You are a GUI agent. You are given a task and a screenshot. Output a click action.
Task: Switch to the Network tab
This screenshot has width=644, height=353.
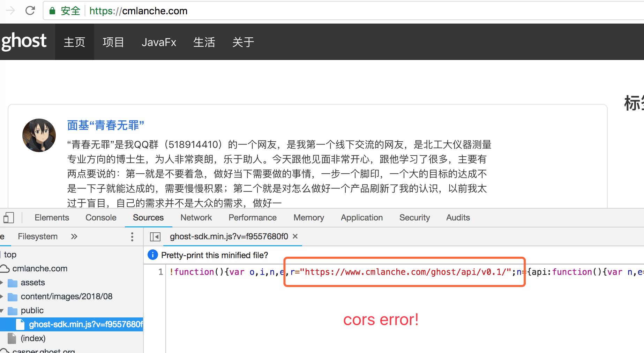(x=196, y=218)
